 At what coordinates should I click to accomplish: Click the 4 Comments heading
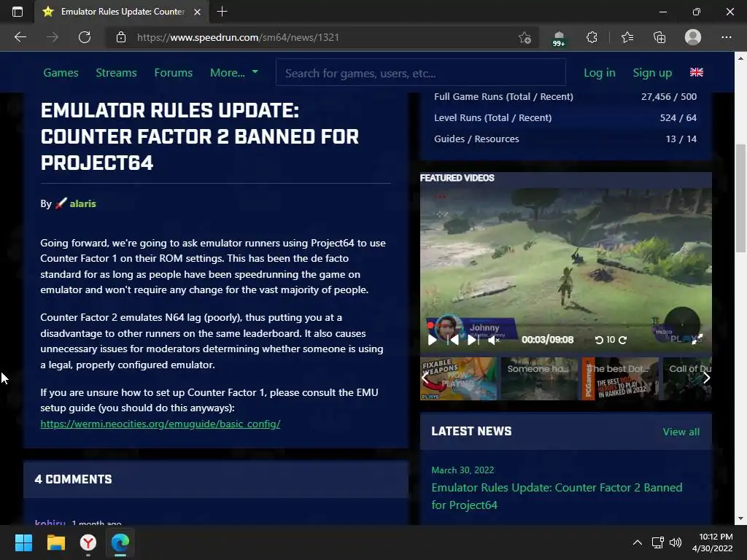[x=74, y=479]
